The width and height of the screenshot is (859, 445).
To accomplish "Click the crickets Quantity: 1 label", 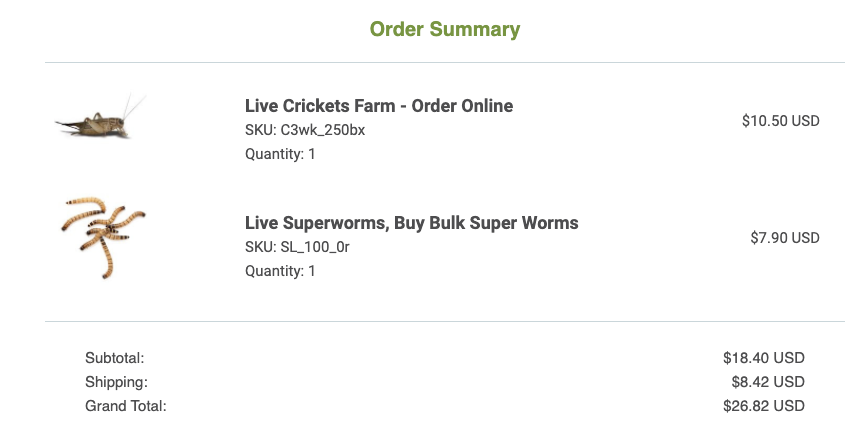I will [280, 154].
